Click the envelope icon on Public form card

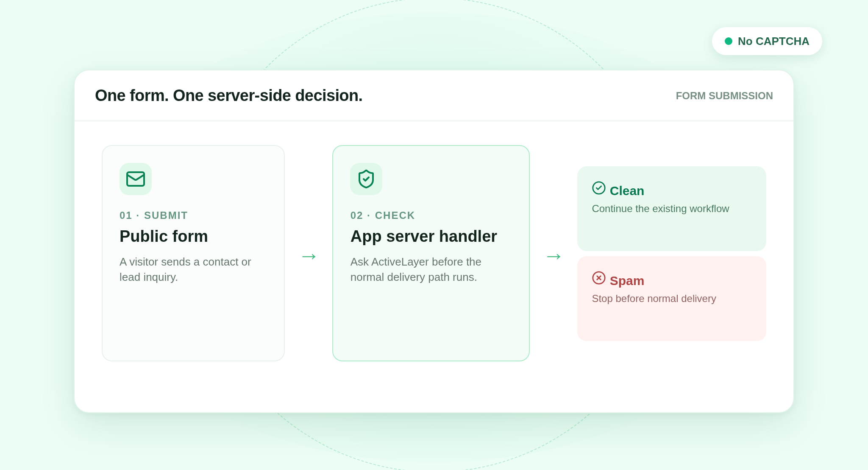[136, 179]
